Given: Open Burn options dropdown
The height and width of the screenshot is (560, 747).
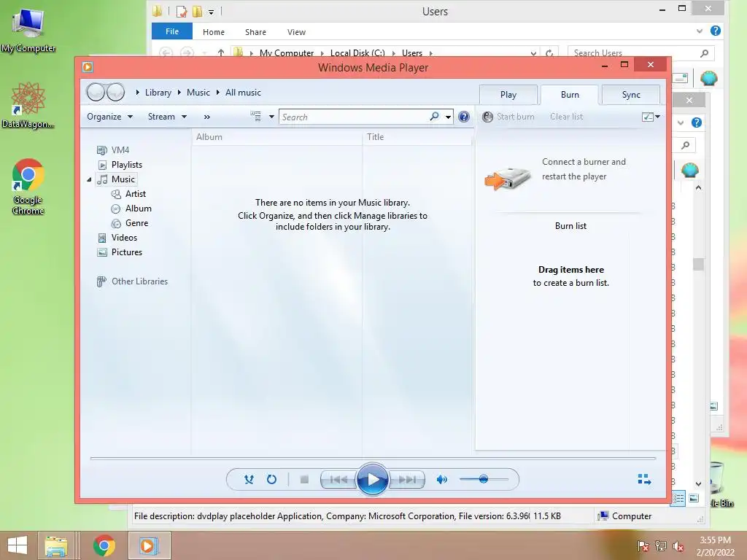Looking at the screenshot, I should click(651, 117).
